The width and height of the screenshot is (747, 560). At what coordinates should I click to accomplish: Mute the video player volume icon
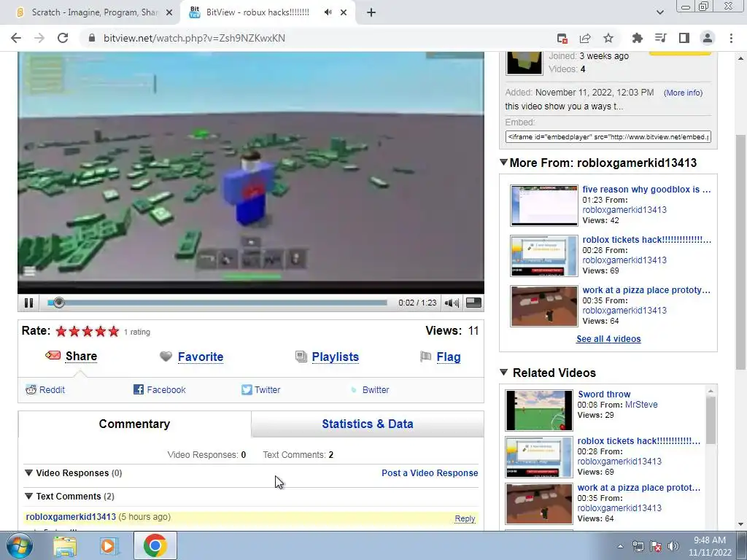(x=451, y=303)
